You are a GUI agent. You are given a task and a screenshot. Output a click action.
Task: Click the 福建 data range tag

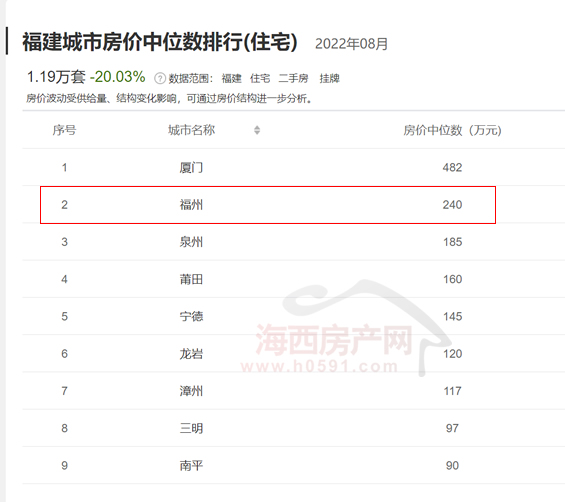231,78
